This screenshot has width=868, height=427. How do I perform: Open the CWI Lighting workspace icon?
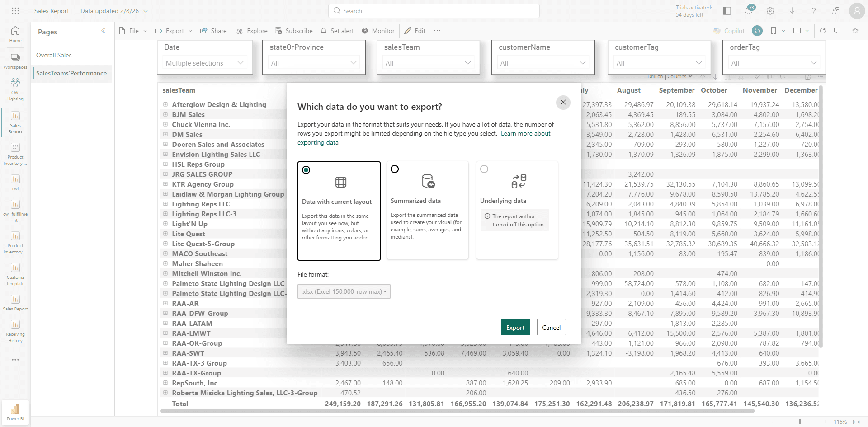pyautogui.click(x=15, y=89)
